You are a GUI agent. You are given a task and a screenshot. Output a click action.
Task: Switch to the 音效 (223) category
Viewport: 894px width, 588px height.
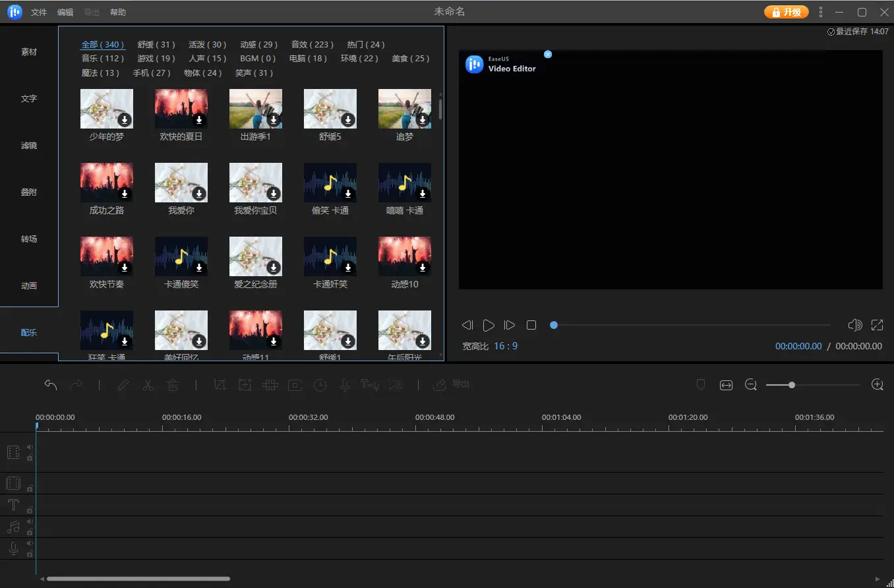312,45
